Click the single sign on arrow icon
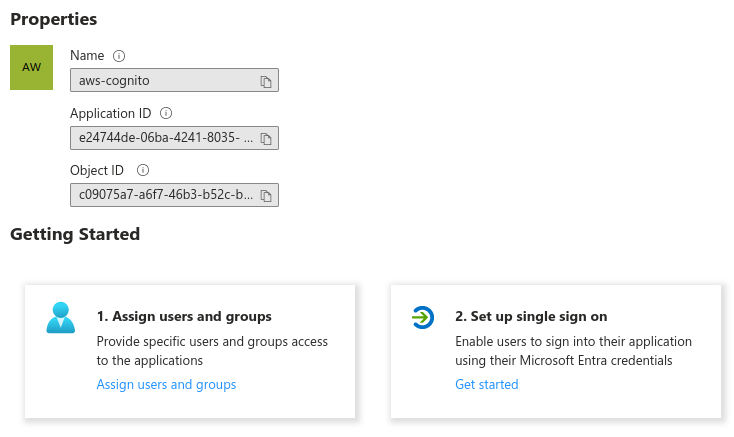 tap(423, 317)
